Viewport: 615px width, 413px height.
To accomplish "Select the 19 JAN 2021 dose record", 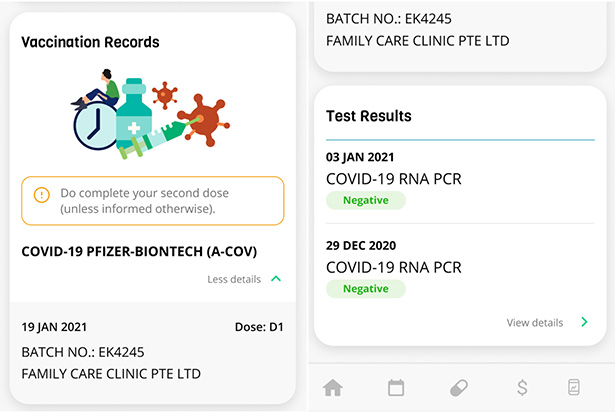I will point(153,350).
